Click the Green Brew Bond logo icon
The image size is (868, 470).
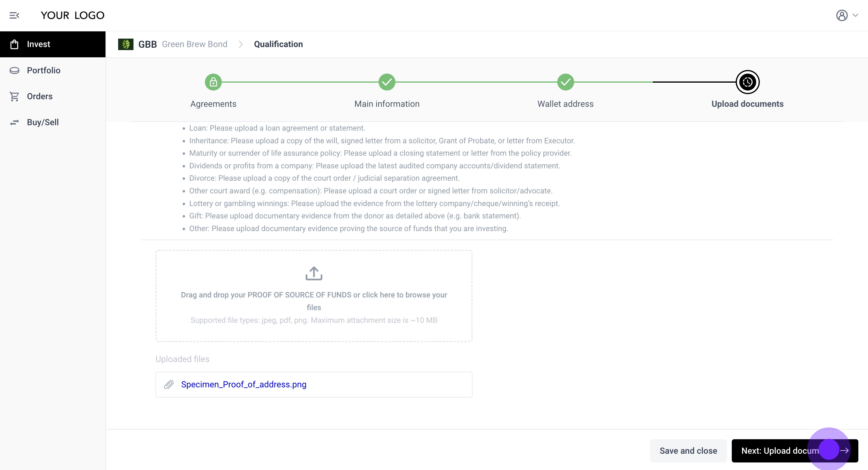[126, 44]
